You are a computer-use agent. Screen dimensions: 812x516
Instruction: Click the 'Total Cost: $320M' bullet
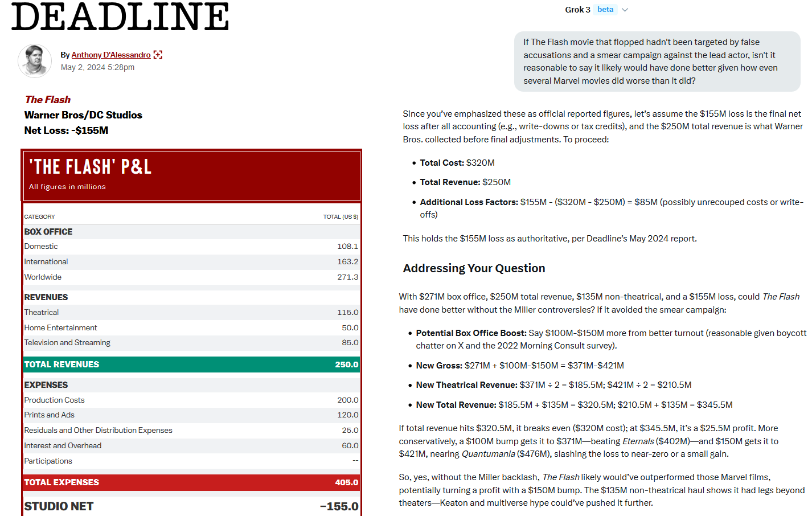(x=457, y=163)
